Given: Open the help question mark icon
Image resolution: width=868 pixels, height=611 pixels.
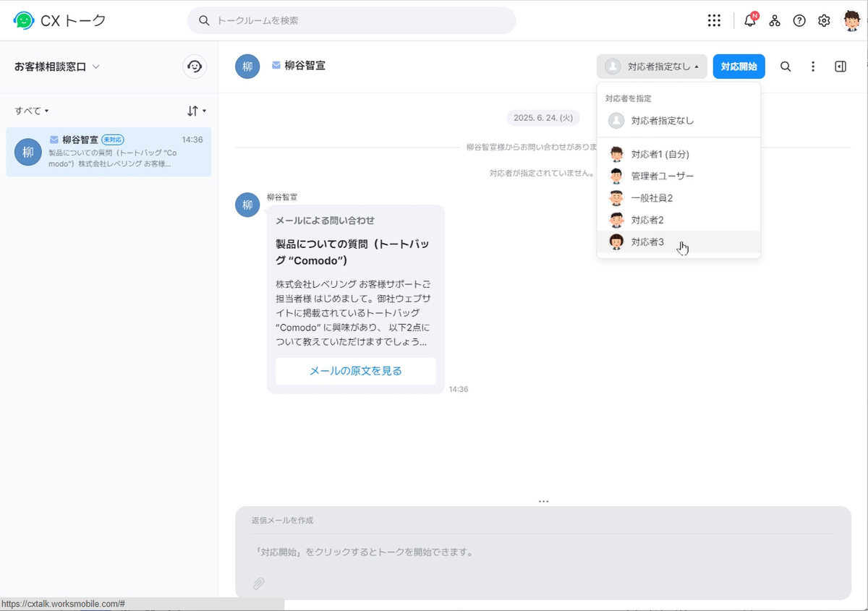Looking at the screenshot, I should pyautogui.click(x=799, y=20).
